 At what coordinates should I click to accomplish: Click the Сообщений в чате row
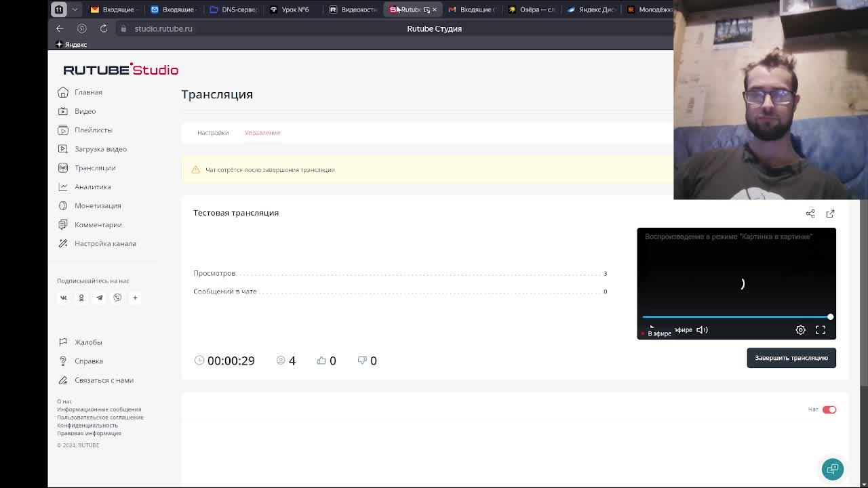point(400,291)
